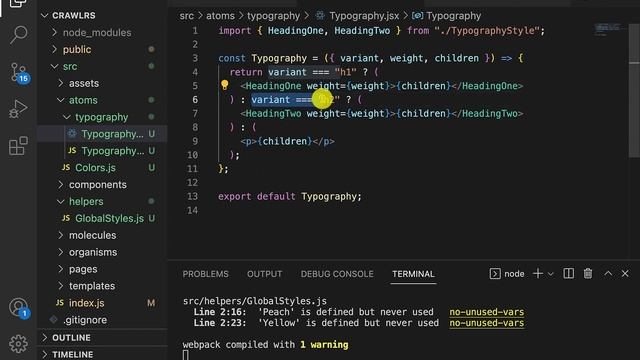Collapse the src folder
This screenshot has height=360, width=640.
102,66
